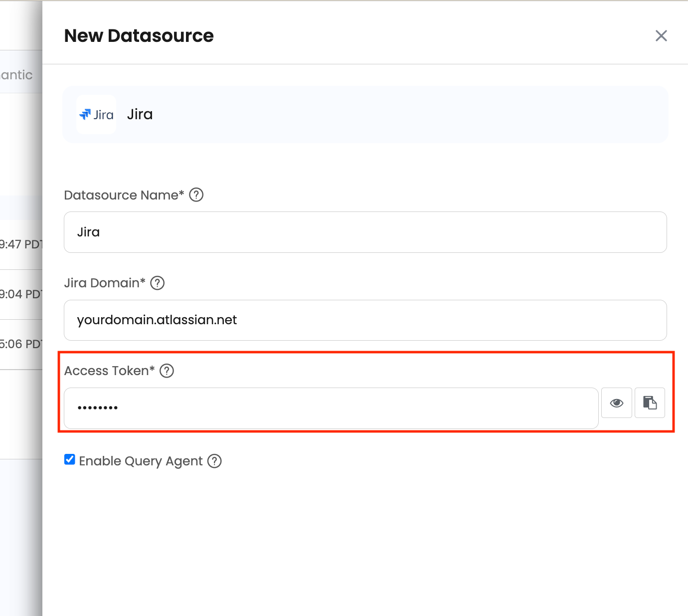Click the Datasource Name label
688x616 pixels.
pos(124,195)
